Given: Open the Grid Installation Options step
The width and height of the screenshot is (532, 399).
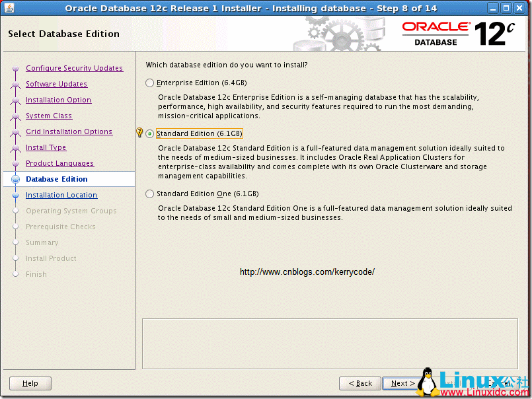Looking at the screenshot, I should pyautogui.click(x=69, y=131).
